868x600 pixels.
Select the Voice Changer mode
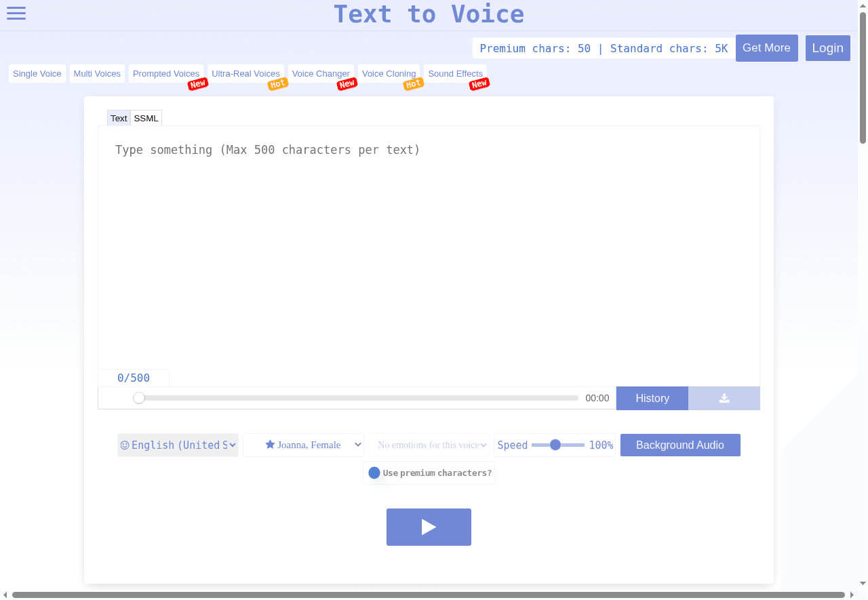321,73
